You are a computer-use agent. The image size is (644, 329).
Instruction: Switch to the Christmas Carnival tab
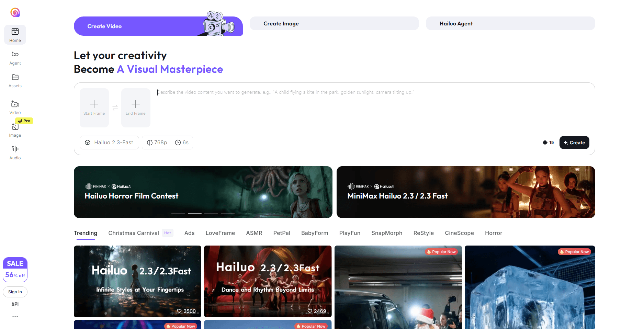[x=134, y=233]
